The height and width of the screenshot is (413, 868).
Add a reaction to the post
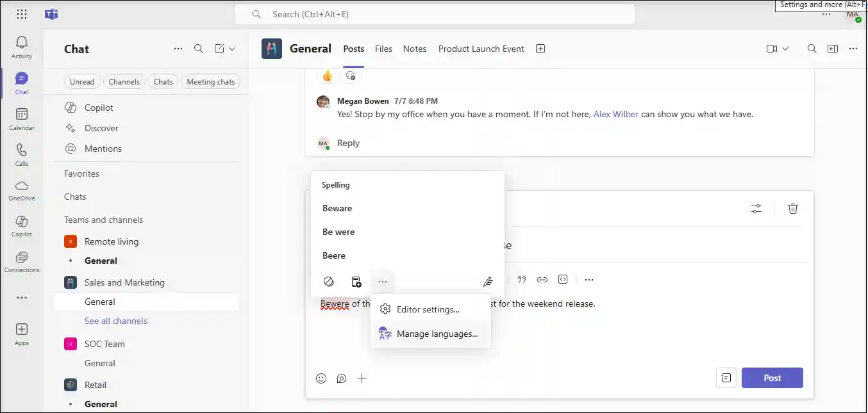coord(351,76)
